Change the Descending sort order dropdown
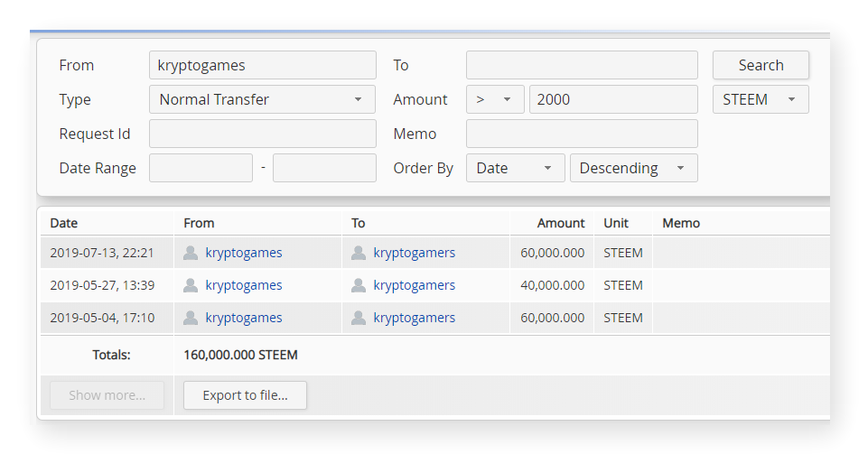Image resolution: width=868 pixels, height=463 pixels. click(x=633, y=168)
